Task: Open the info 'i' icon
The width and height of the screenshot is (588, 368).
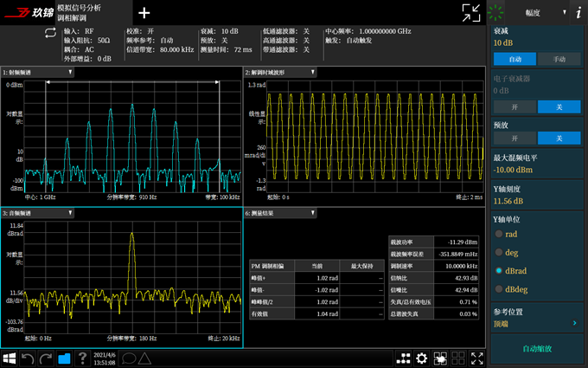Action: (x=578, y=13)
